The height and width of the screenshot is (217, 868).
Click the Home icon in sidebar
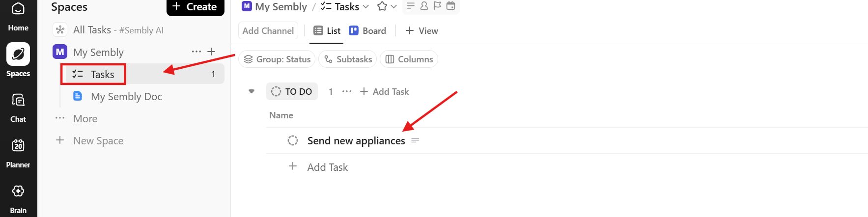18,9
